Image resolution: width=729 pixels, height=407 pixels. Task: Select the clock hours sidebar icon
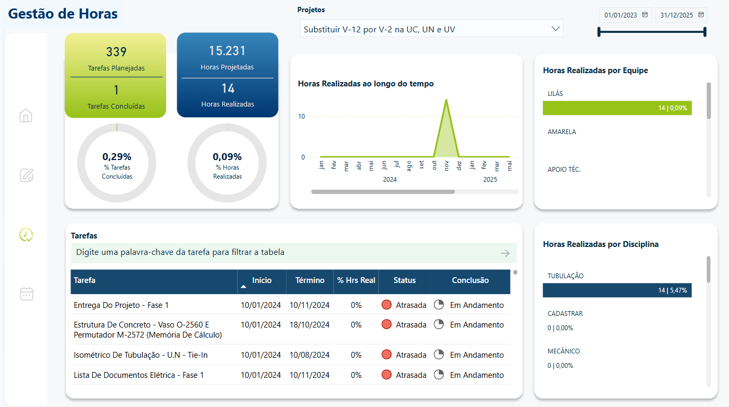(x=26, y=234)
